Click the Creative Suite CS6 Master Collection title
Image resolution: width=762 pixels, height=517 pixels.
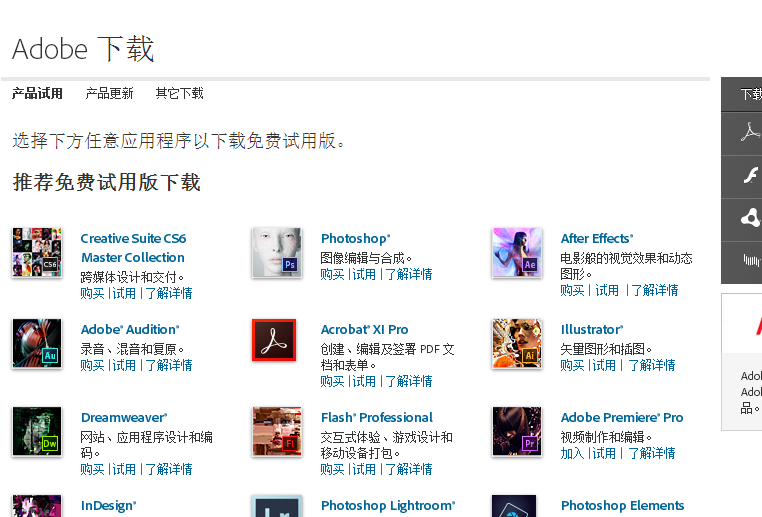pyautogui.click(x=133, y=248)
